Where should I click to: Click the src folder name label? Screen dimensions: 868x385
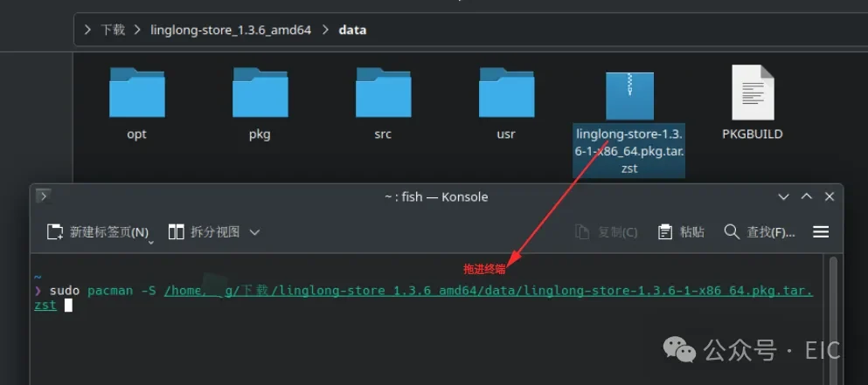point(383,134)
